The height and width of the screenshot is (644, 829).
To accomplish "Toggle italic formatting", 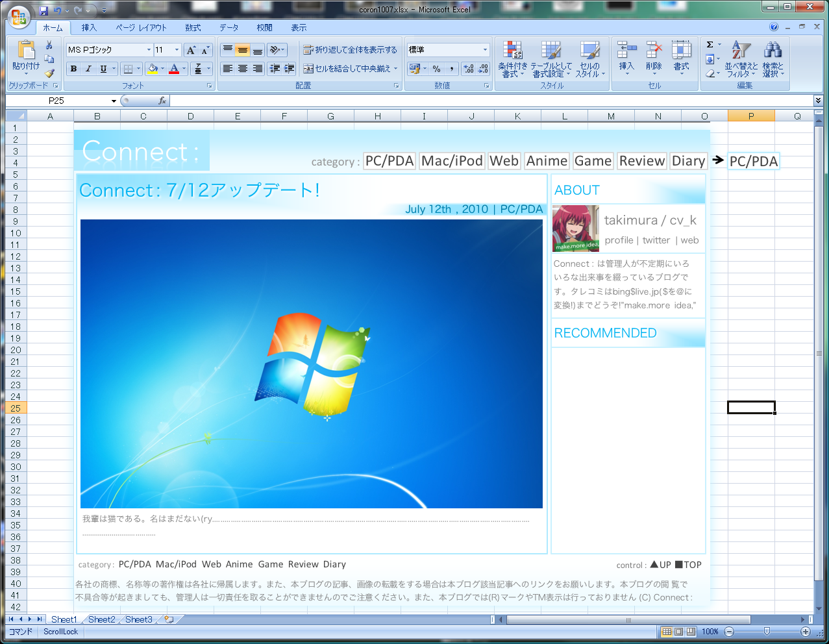I will (x=88, y=69).
